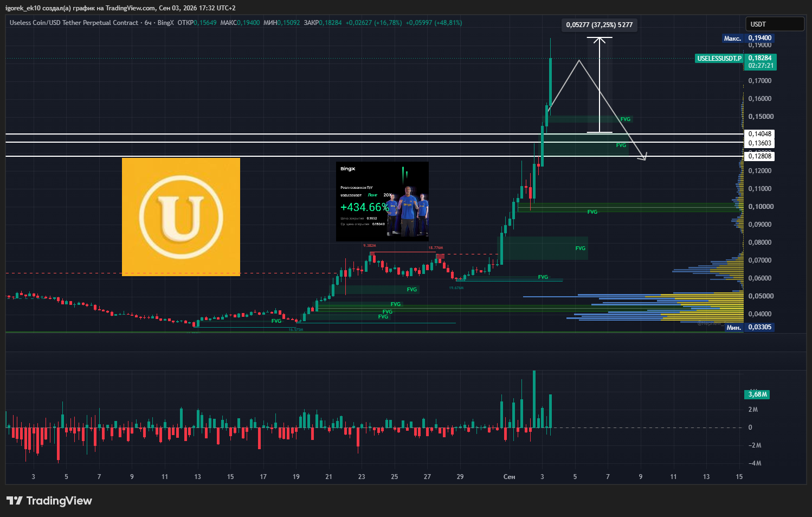Click the 0,14048 horizontal line price label
Image resolution: width=812 pixels, height=517 pixels.
point(760,134)
